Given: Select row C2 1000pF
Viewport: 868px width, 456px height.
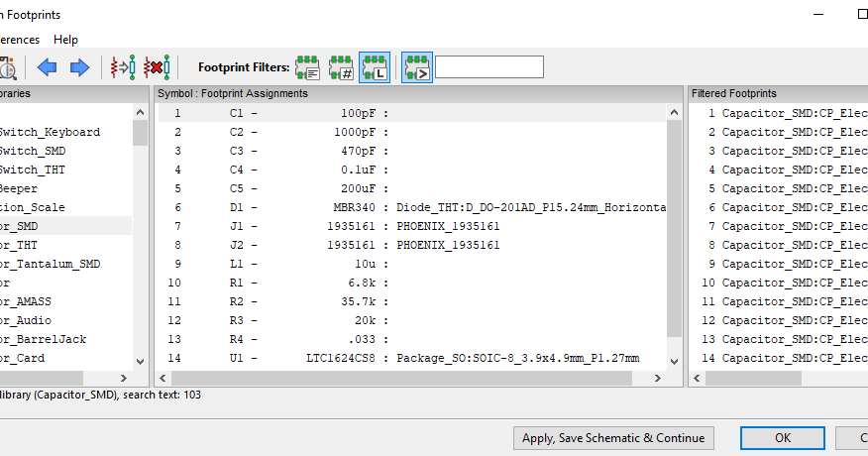Looking at the screenshot, I should (412, 132).
